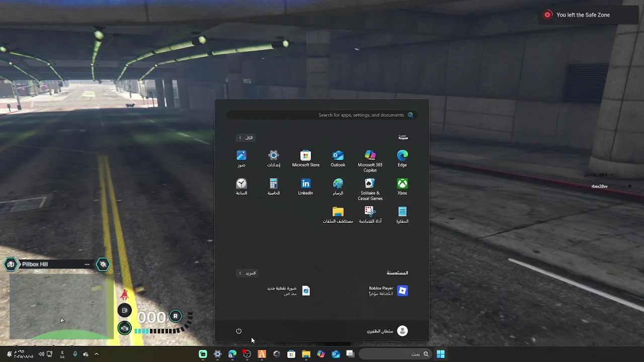The height and width of the screenshot is (362, 644).
Task: Click the Pillbox Hill location label
Action: tap(35, 264)
